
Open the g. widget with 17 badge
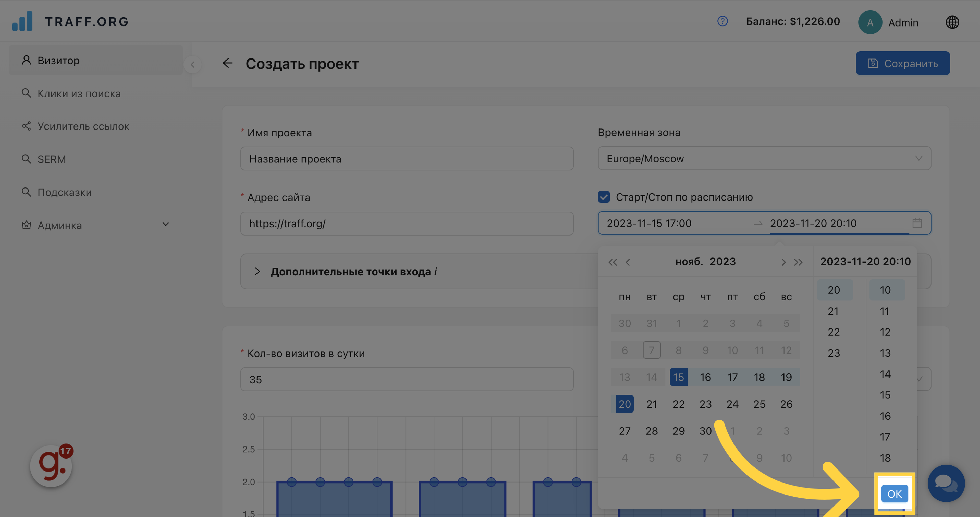(x=51, y=466)
